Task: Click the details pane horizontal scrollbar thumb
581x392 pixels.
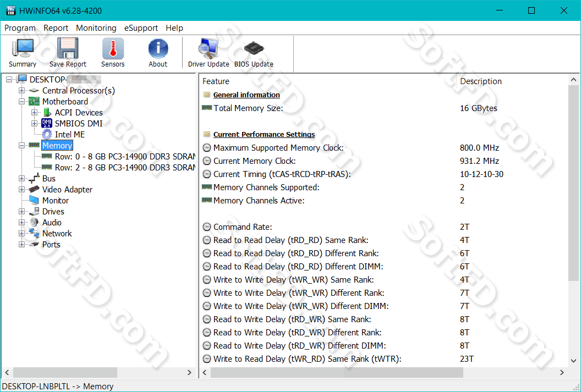Action: coord(337,372)
